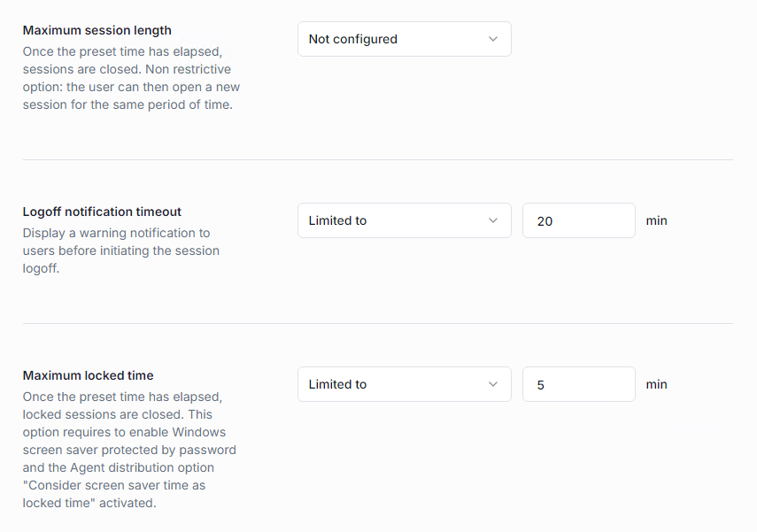
Task: Click the chevron in Maximum locked time dropdown
Action: click(x=493, y=384)
